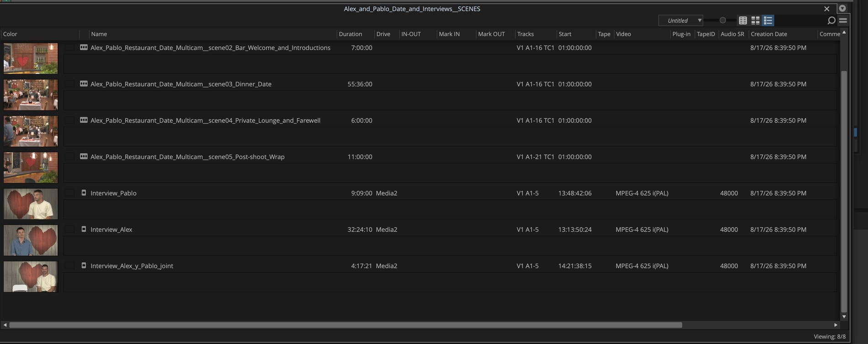This screenshot has width=868, height=344.
Task: Select the Creation Date column header
Action: pos(769,34)
